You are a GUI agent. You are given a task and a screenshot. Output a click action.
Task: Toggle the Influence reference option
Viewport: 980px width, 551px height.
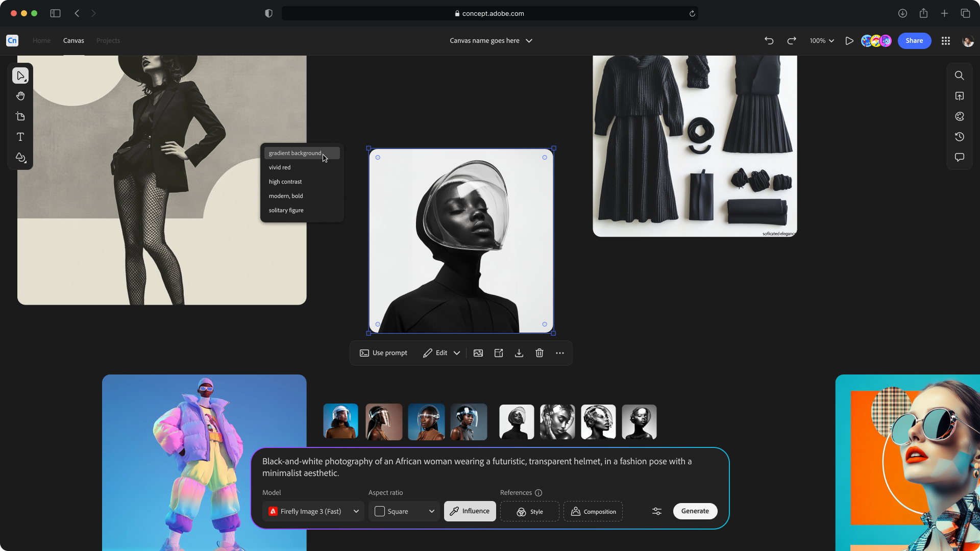pos(470,511)
